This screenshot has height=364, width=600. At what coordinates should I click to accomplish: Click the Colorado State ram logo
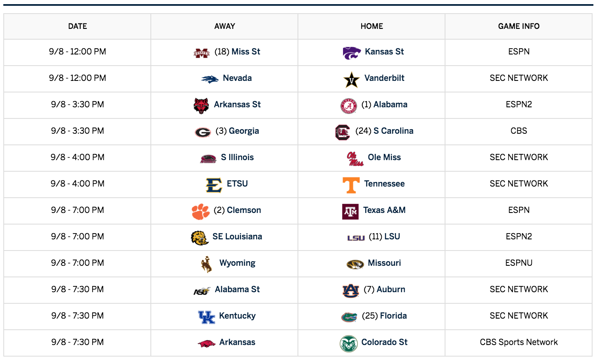348,343
